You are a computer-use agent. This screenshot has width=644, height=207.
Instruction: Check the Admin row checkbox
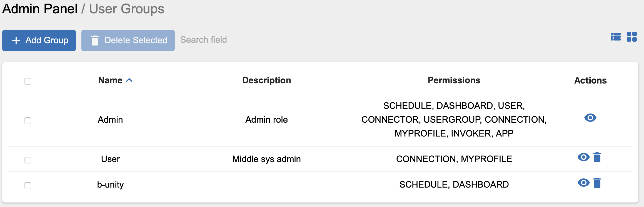point(28,120)
